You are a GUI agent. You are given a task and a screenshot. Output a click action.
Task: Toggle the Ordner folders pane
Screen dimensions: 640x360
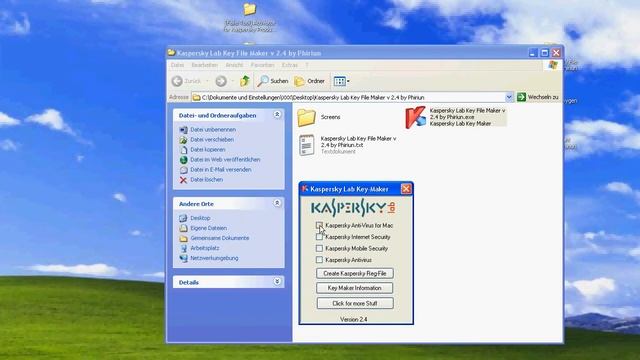click(310, 81)
